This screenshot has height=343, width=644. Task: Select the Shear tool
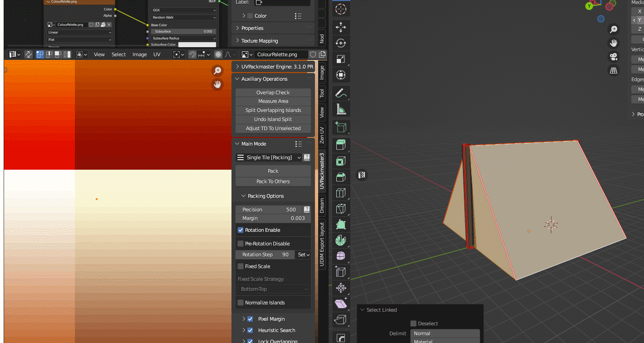(341, 304)
